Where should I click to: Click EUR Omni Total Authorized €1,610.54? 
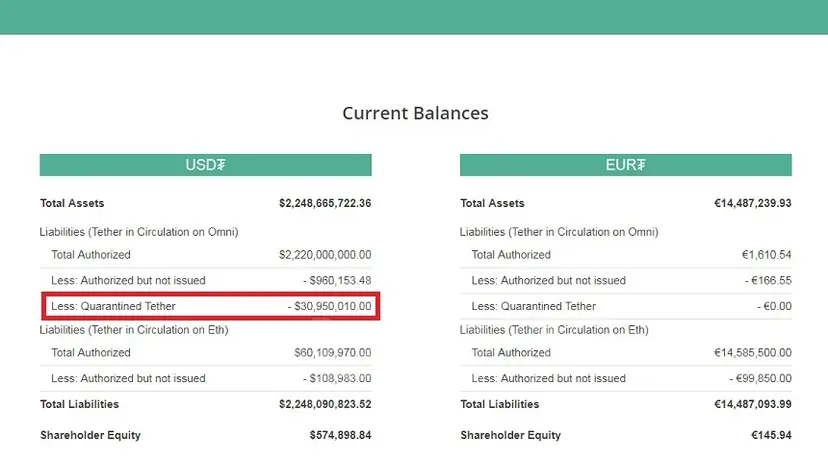click(766, 255)
